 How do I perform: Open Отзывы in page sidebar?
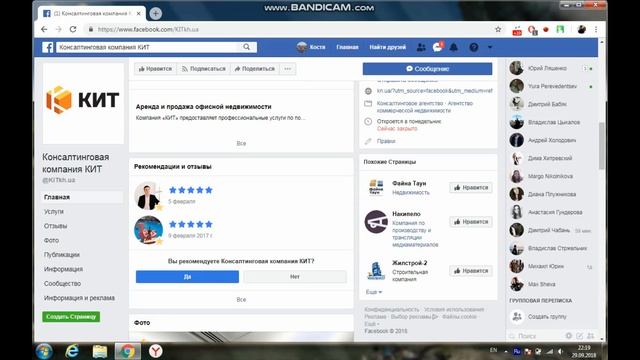point(56,226)
